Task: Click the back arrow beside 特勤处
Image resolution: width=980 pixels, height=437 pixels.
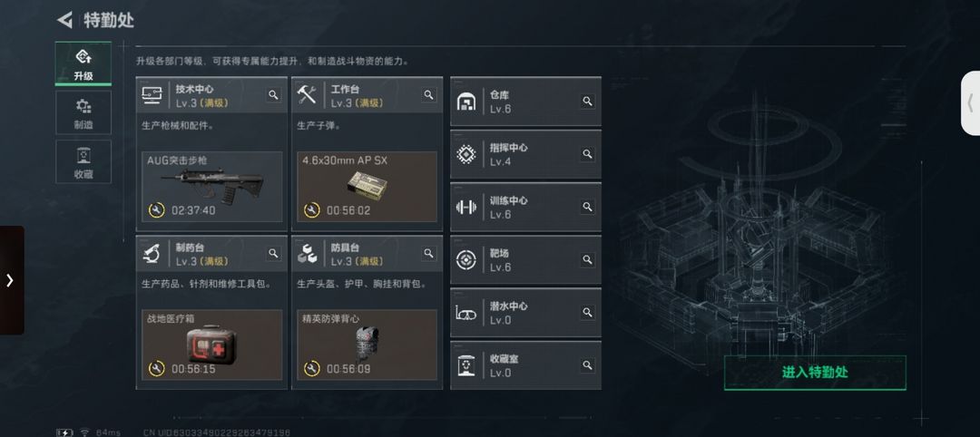Action: click(65, 20)
